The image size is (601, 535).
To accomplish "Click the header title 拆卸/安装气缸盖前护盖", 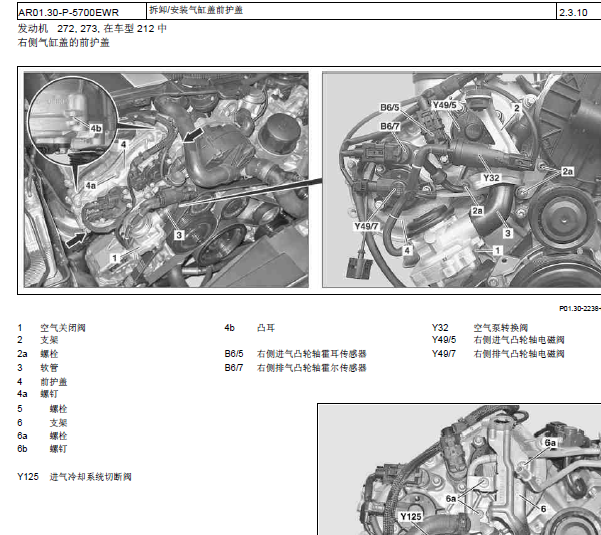I will click(196, 10).
